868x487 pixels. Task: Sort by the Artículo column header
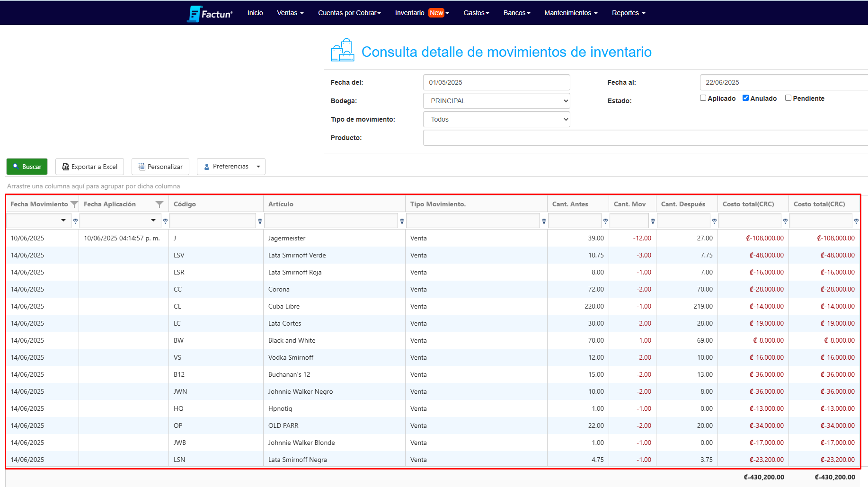pyautogui.click(x=334, y=204)
